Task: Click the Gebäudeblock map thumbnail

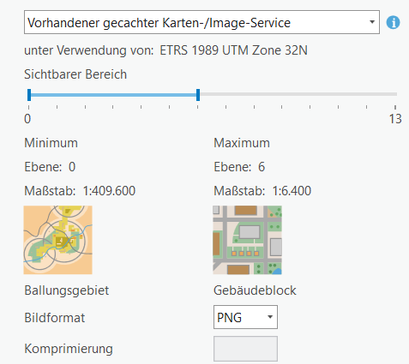Action: pyautogui.click(x=247, y=240)
